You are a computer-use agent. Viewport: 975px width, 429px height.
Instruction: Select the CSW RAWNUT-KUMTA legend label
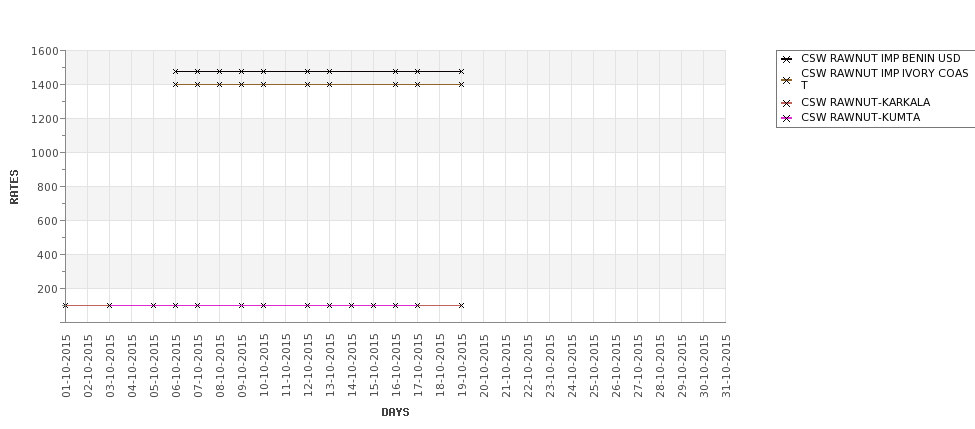point(860,118)
